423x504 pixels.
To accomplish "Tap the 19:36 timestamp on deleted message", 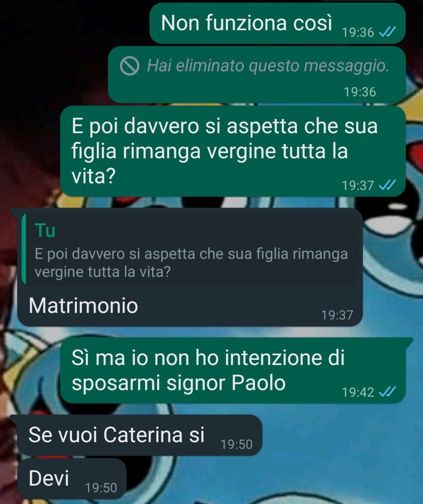I will coord(360,92).
